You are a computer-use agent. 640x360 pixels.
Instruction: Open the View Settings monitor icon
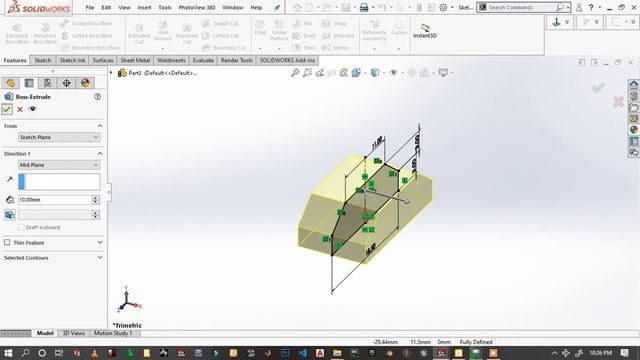(x=443, y=73)
